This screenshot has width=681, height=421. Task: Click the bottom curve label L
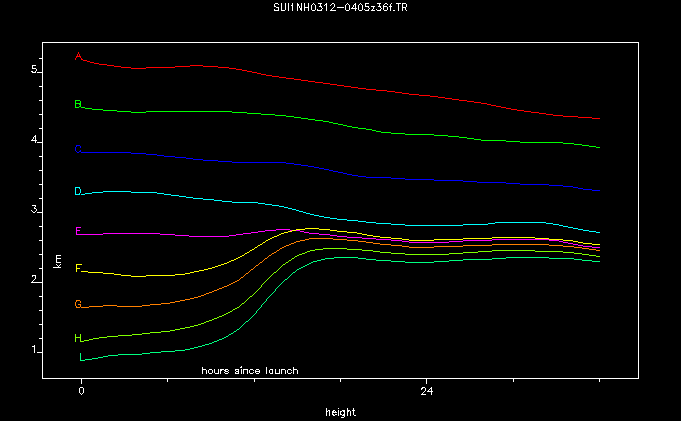[x=82, y=357]
